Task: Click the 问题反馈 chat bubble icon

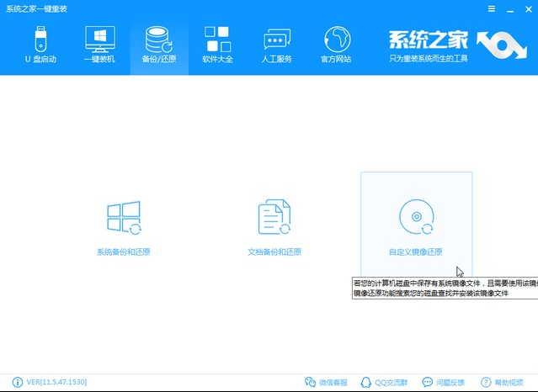Action: click(427, 382)
